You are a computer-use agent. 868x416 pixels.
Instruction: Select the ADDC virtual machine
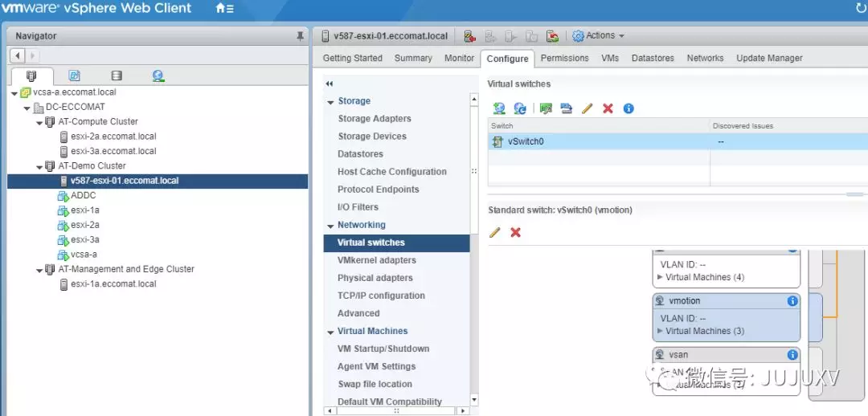pyautogui.click(x=83, y=195)
